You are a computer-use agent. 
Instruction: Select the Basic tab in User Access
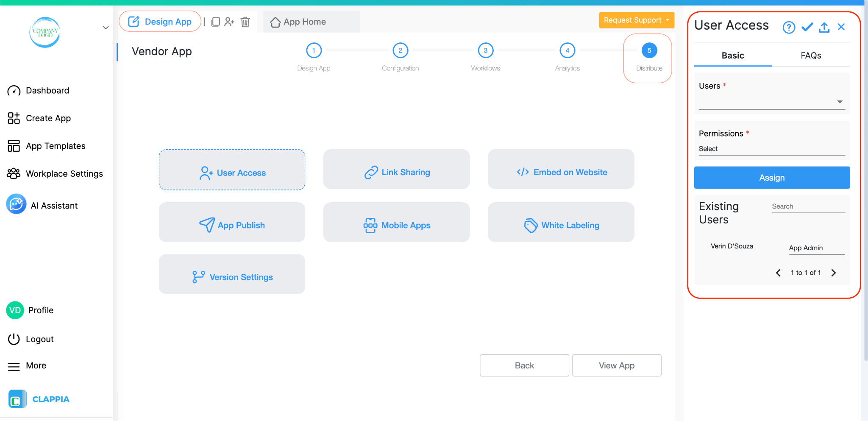(732, 55)
